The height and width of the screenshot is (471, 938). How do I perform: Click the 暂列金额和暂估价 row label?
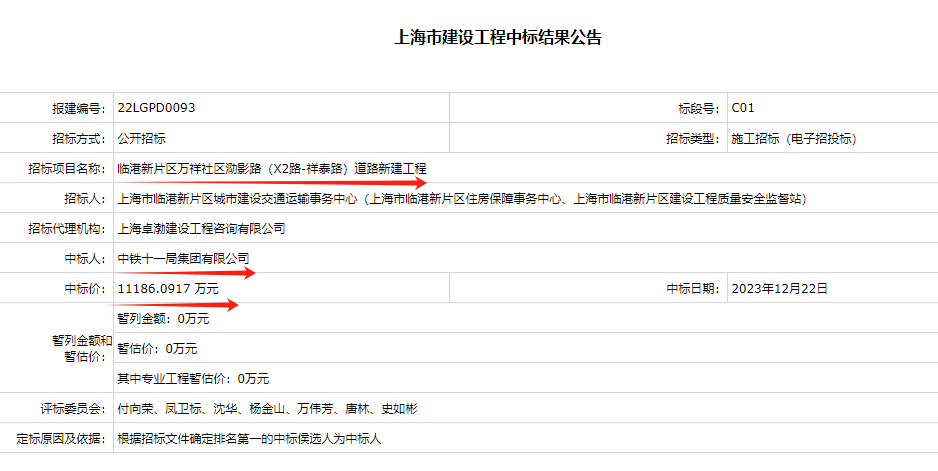[82, 348]
